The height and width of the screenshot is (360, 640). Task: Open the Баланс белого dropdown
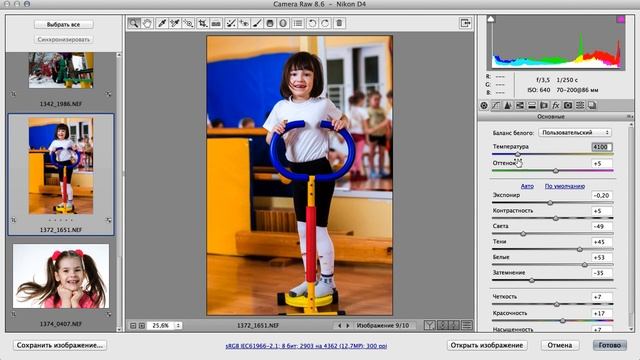tap(575, 133)
